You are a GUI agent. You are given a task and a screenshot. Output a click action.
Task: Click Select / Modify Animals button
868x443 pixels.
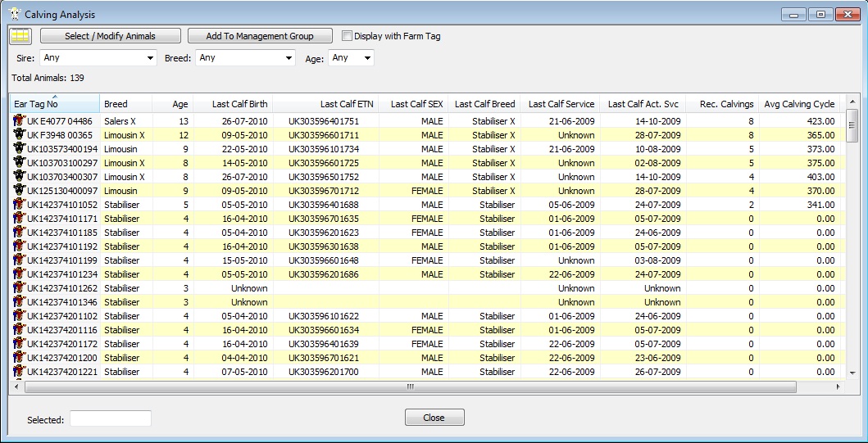coord(110,36)
